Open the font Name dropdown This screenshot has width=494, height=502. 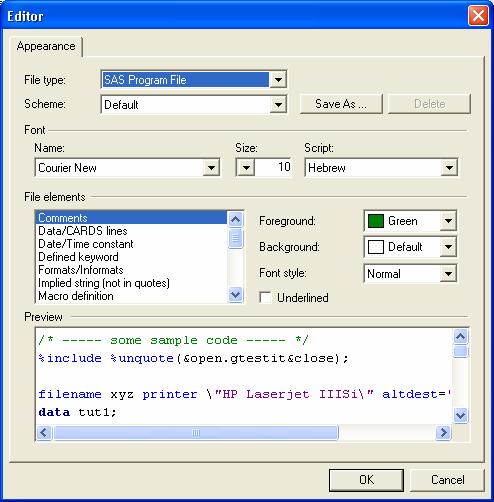[x=211, y=168]
